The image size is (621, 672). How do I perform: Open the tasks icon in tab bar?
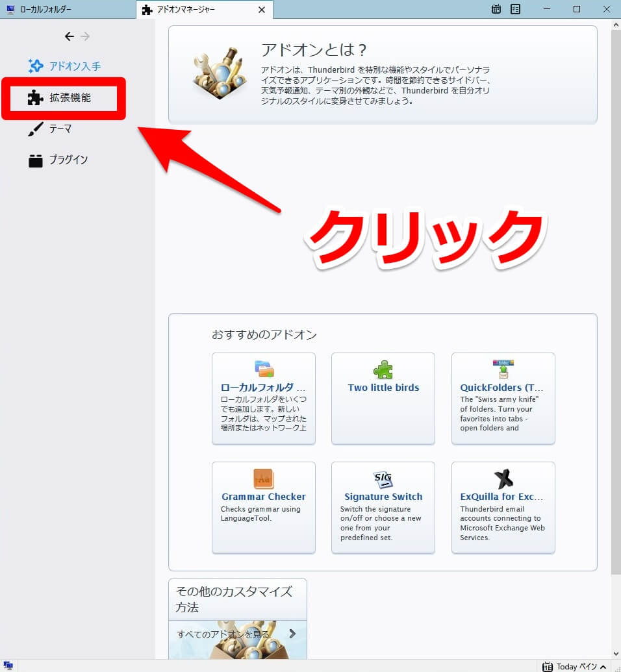(516, 9)
